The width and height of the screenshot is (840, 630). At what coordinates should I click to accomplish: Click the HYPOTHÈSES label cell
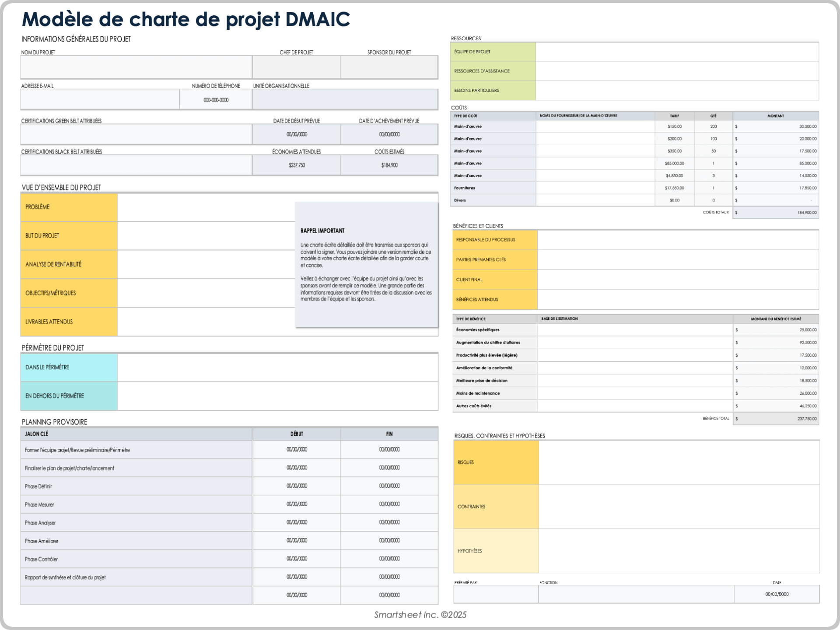click(496, 551)
